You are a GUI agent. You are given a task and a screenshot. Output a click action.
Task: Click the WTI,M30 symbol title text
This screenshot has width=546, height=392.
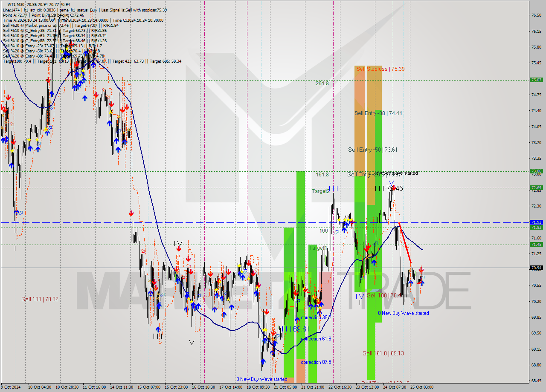click(16, 5)
